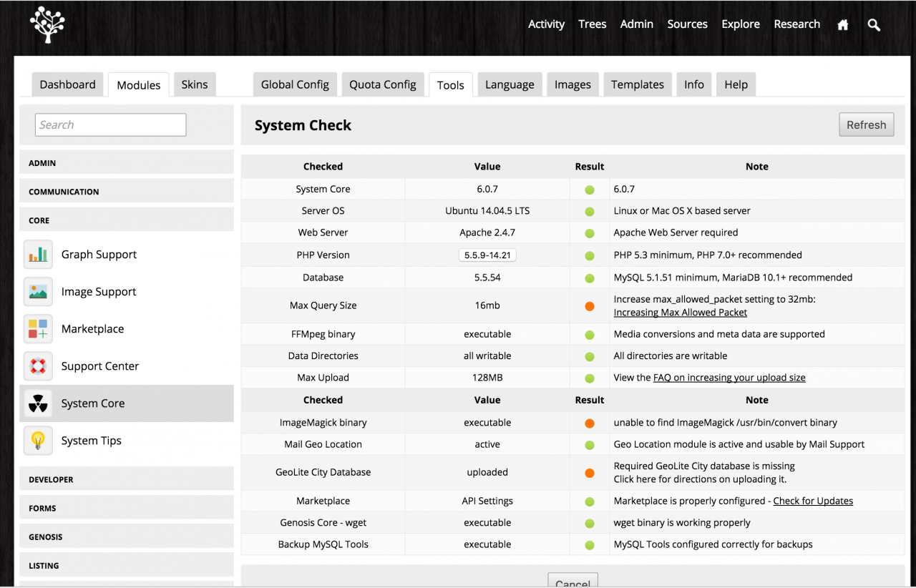Screen dimensions: 916x588
Task: Expand the ADMIN module section
Action: 126,163
